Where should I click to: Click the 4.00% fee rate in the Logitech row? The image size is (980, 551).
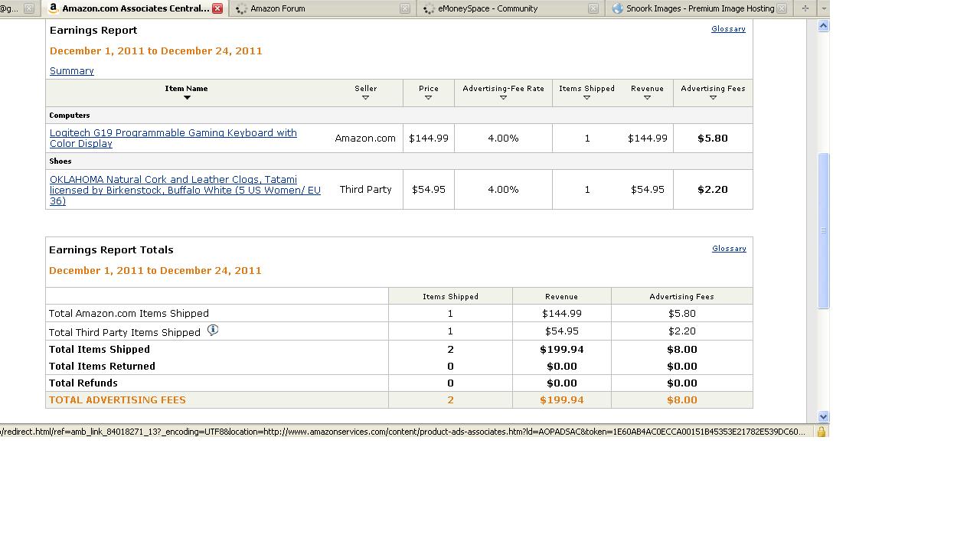(x=503, y=139)
